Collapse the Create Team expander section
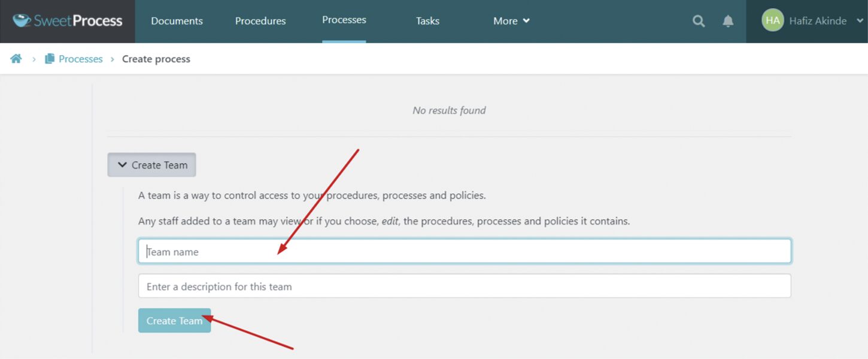 (x=151, y=165)
